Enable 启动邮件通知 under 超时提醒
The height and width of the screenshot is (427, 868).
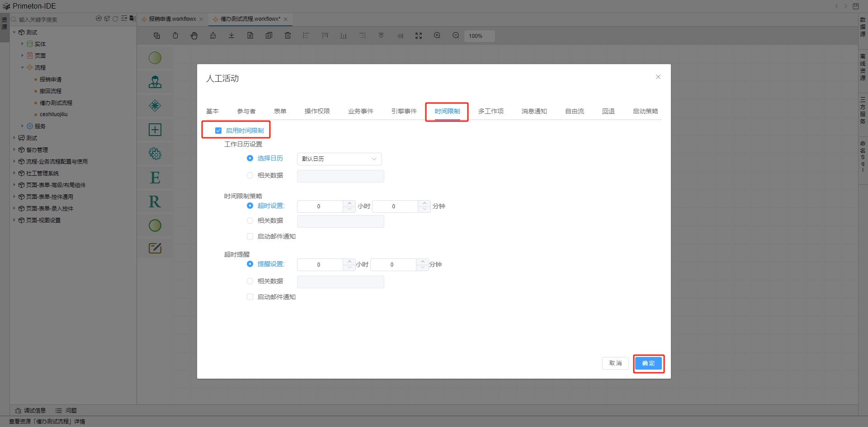(x=250, y=297)
